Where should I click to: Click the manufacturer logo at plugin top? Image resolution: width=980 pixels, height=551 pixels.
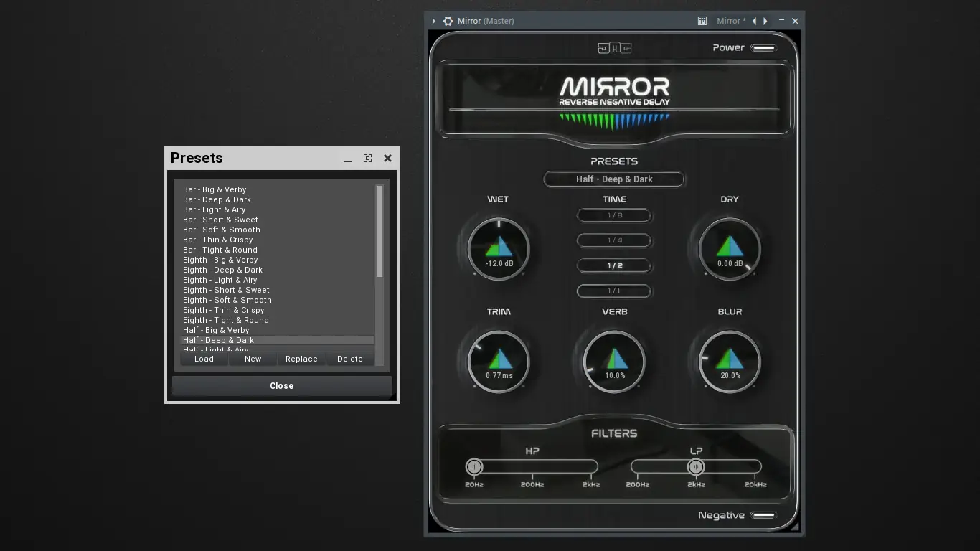(x=614, y=48)
